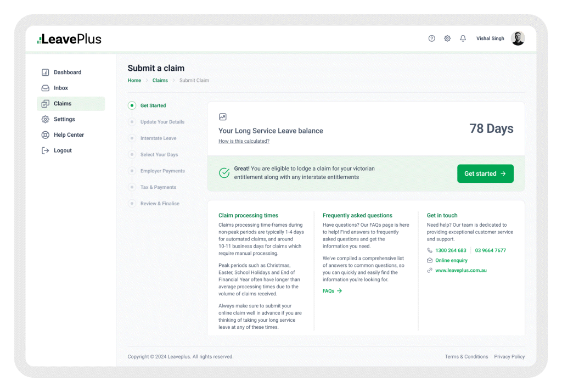Image resolution: width=562 pixels, height=392 pixels.
Task: Click the Your Long Service Leave balance text
Action: (271, 131)
